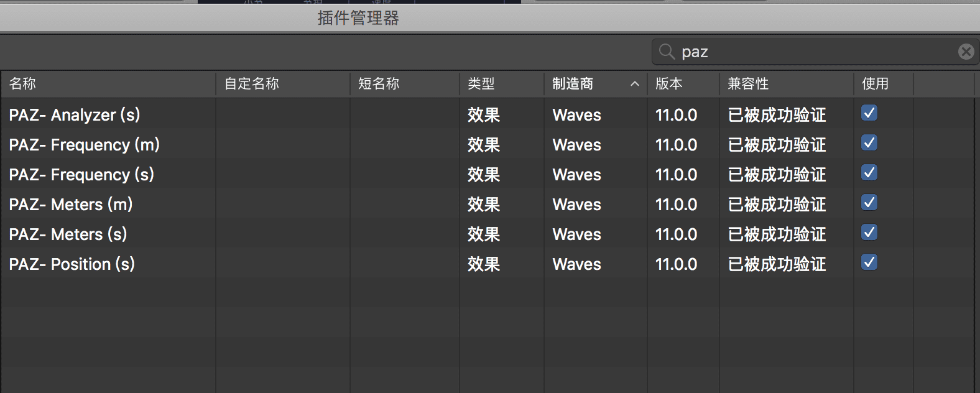Uncheck 使用 for PAZ- Meters (s)
980x393 pixels.
coord(869,232)
